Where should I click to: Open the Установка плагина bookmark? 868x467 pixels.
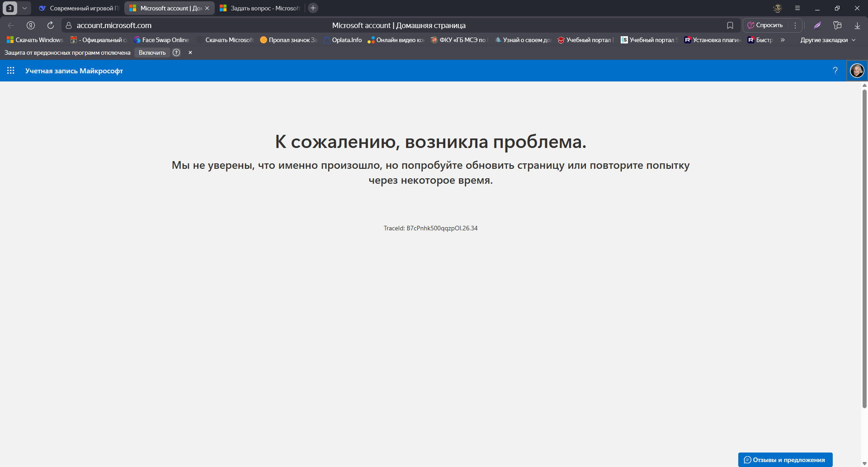point(712,40)
